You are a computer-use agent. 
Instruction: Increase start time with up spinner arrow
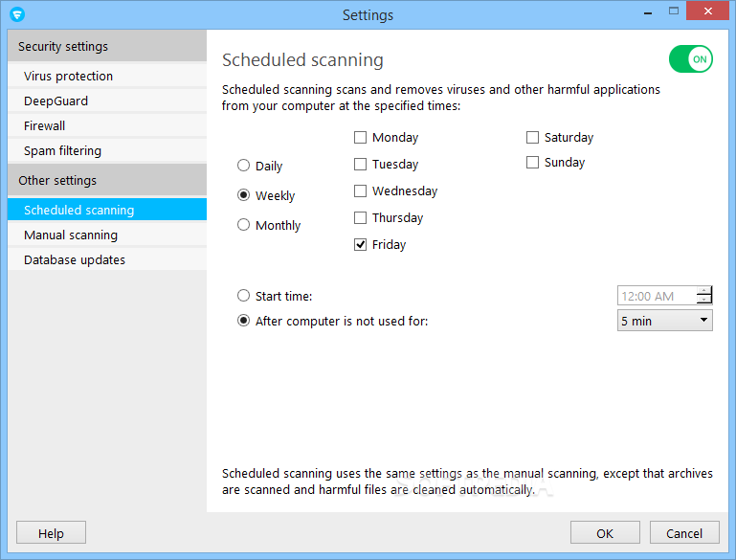click(704, 291)
